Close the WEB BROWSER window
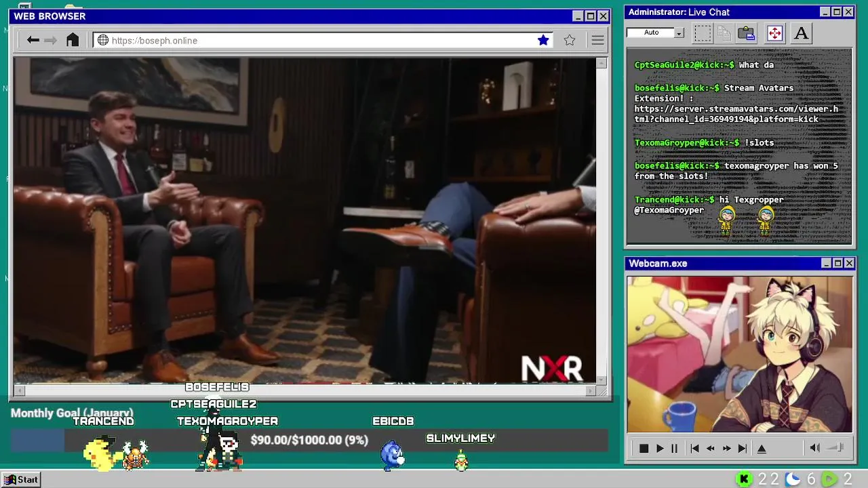 603,16
